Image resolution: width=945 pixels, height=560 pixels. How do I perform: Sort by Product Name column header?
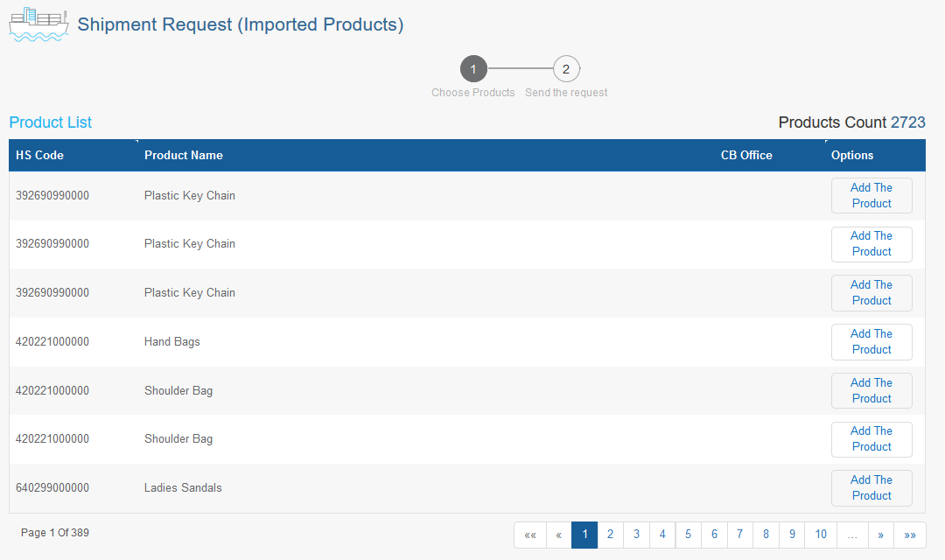point(183,155)
